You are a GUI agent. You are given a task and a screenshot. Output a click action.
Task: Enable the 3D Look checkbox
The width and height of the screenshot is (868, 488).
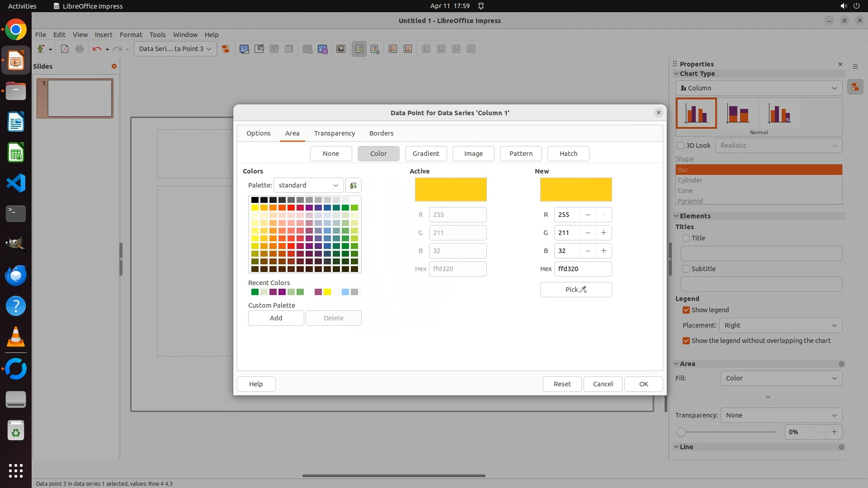tap(681, 145)
